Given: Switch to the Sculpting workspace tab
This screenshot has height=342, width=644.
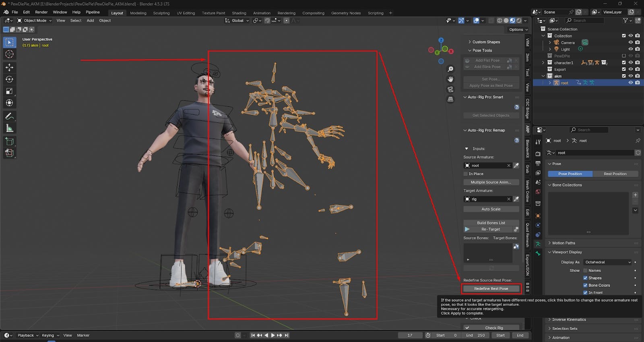Looking at the screenshot, I should pos(161,13).
